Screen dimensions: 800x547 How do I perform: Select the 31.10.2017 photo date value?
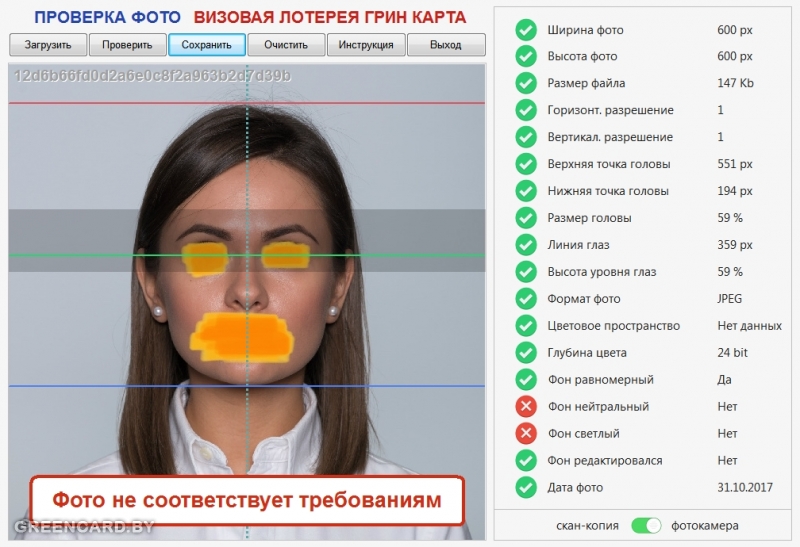(x=745, y=487)
